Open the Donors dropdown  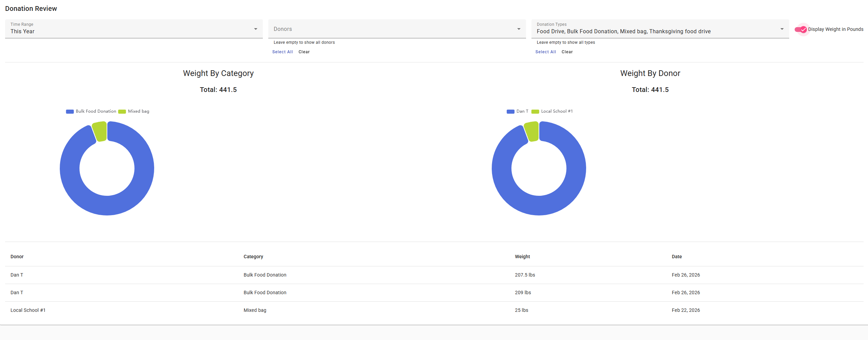point(519,29)
